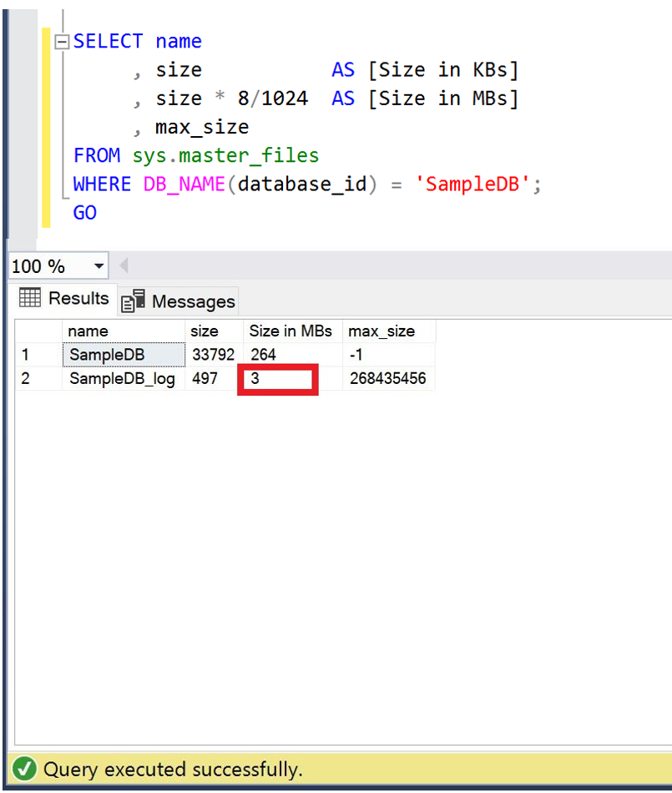The width and height of the screenshot is (672, 793).
Task: Select row 1 via its row header
Action: tap(38, 355)
